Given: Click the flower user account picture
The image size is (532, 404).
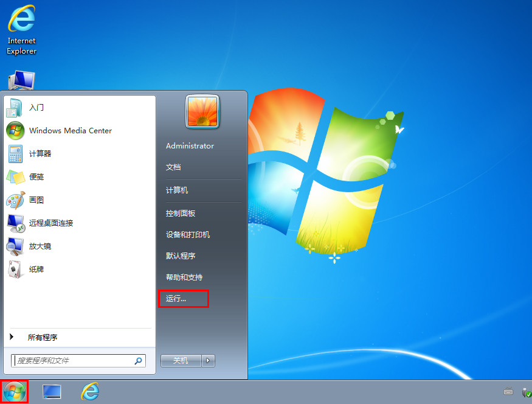Looking at the screenshot, I should [x=202, y=112].
